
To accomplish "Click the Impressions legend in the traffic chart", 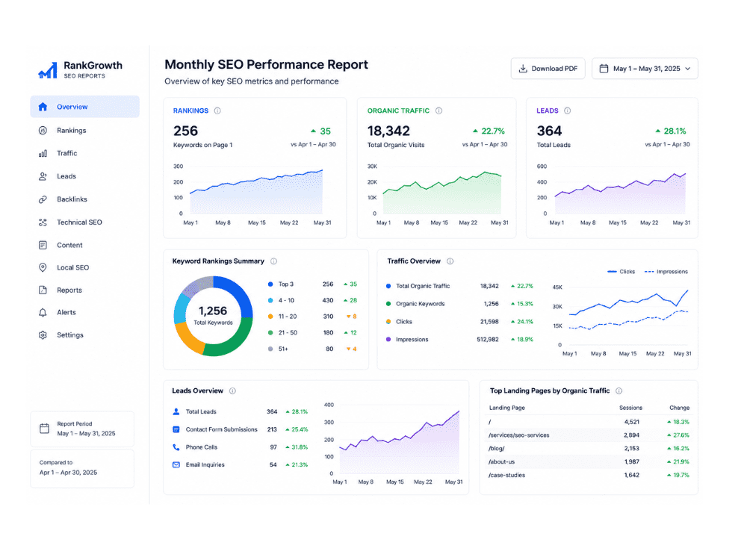I will tap(666, 272).
